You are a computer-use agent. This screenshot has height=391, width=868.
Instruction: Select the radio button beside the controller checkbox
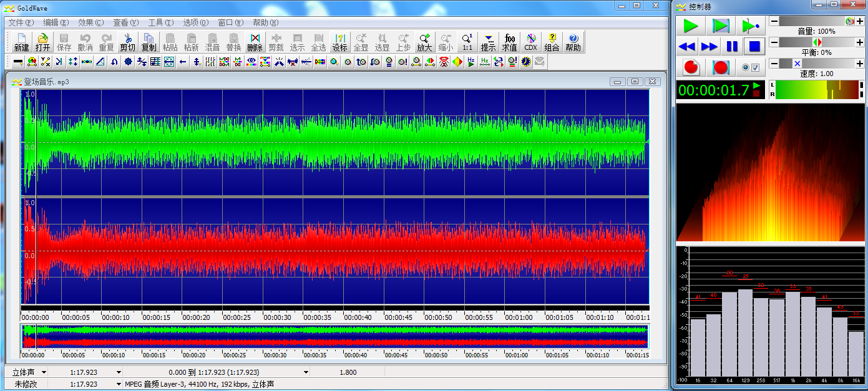pos(746,67)
